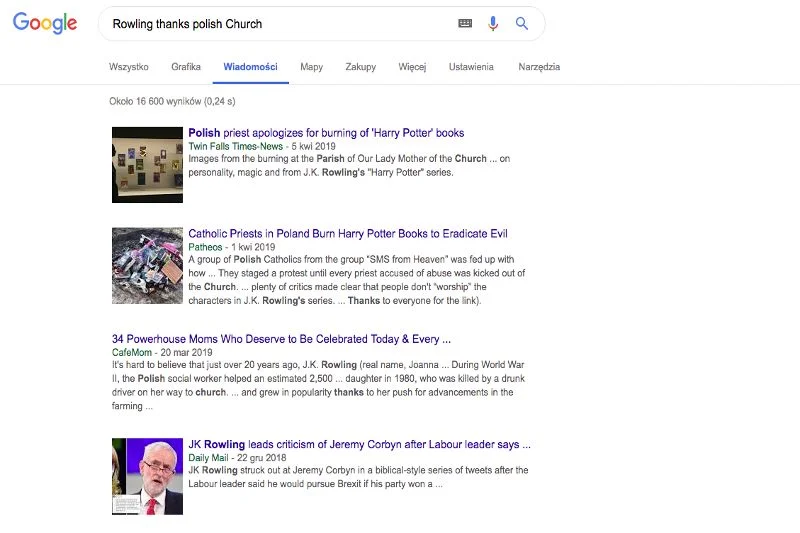Image resolution: width=800 pixels, height=533 pixels.
Task: Click the 'Około 16 600 wyników' result count
Action: [172, 101]
